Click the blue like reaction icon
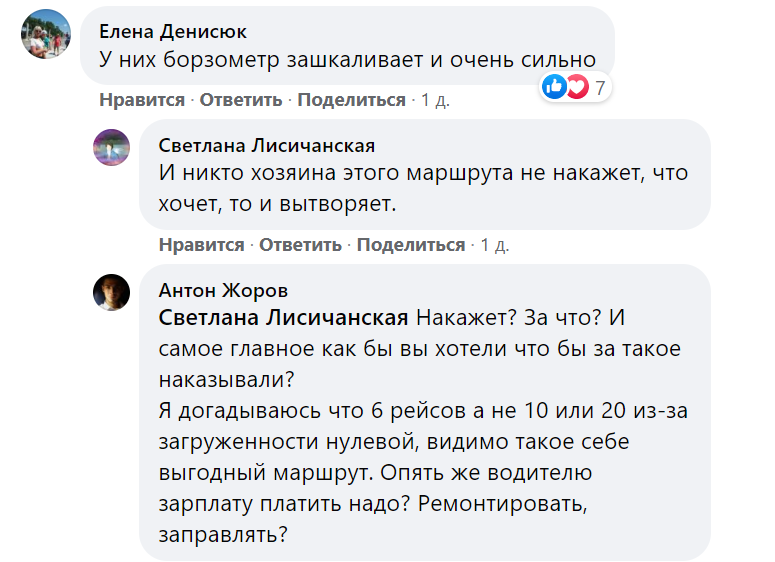Viewport: 775px width, 562px height. coord(553,88)
